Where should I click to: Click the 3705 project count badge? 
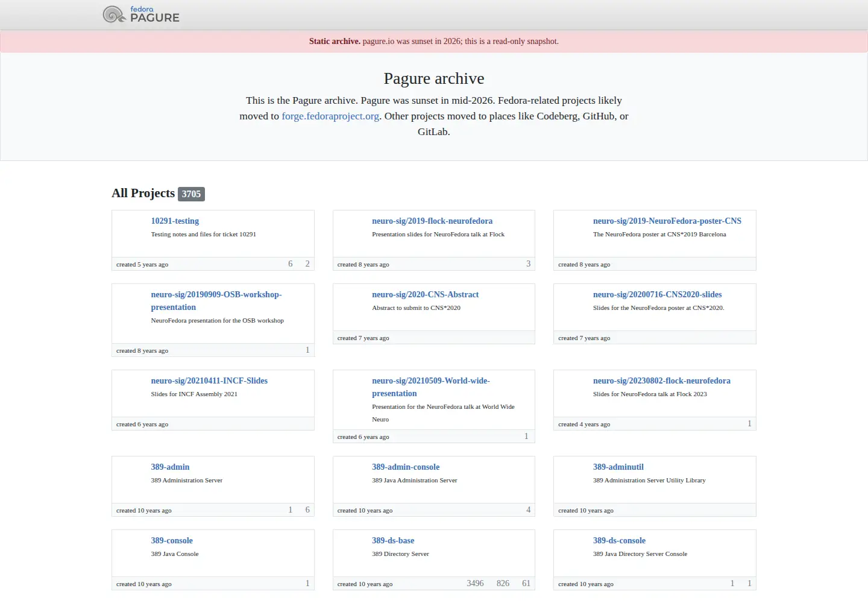pyautogui.click(x=191, y=194)
